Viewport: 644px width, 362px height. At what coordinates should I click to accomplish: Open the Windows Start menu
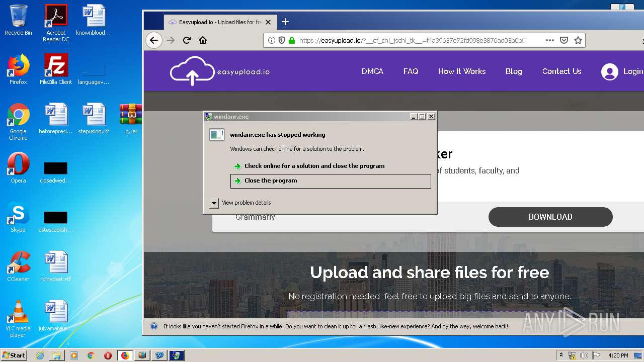coord(14,355)
